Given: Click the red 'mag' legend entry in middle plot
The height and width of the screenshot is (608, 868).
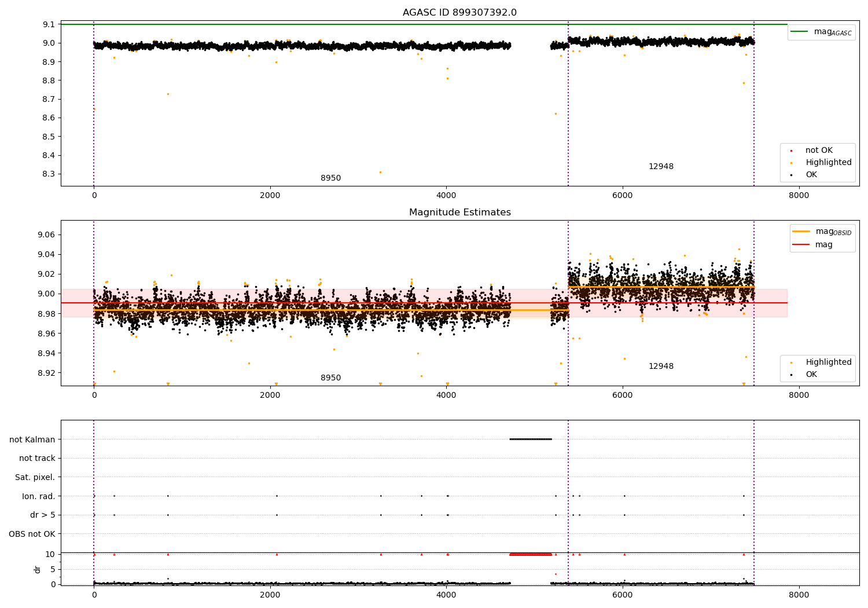Looking at the screenshot, I should coord(812,245).
